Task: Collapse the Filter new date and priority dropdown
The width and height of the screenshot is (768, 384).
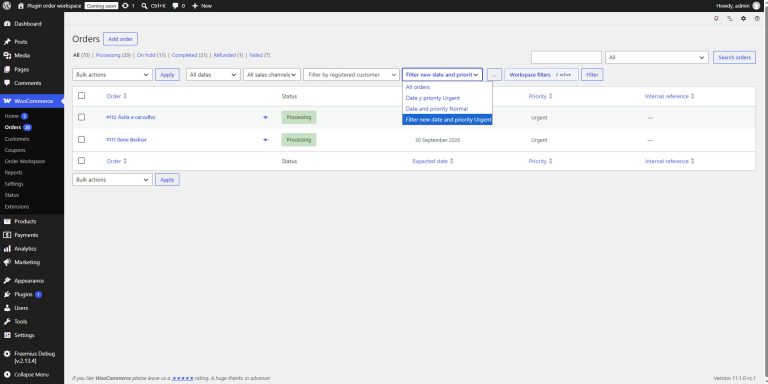Action: click(x=442, y=74)
